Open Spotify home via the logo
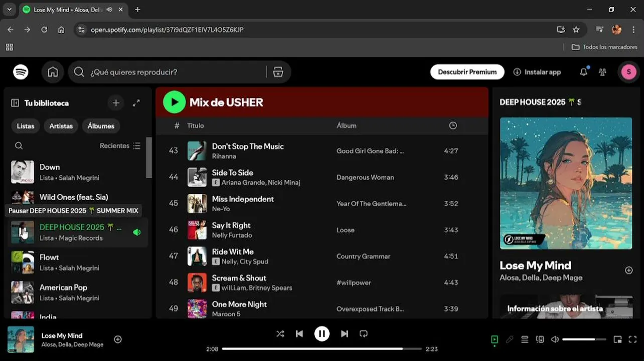The height and width of the screenshot is (361, 644). (21, 72)
